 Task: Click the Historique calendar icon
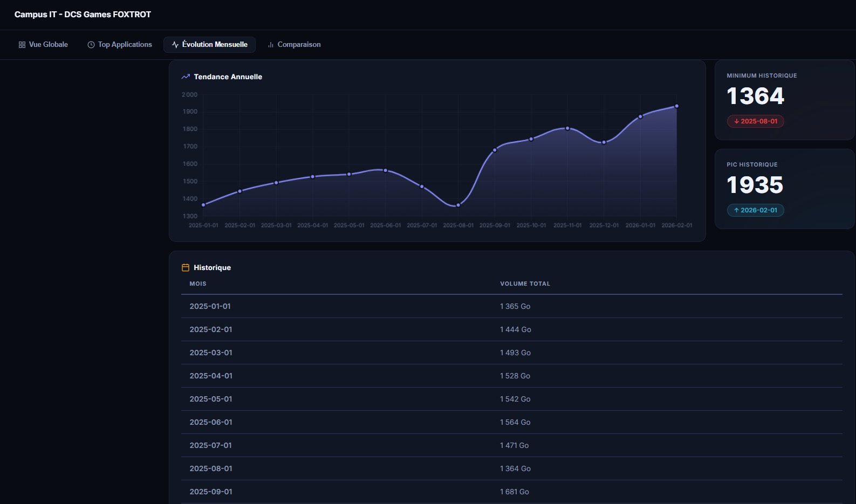(x=186, y=267)
